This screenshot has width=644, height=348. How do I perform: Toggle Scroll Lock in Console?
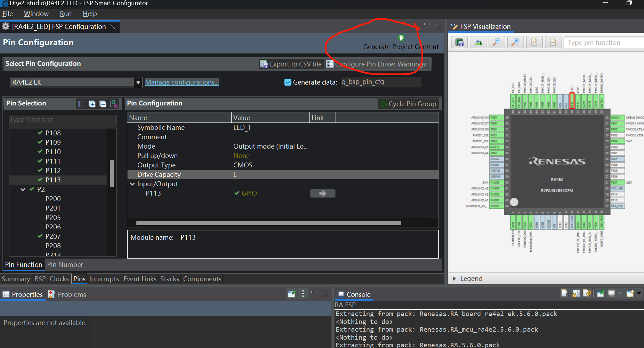pyautogui.click(x=576, y=294)
